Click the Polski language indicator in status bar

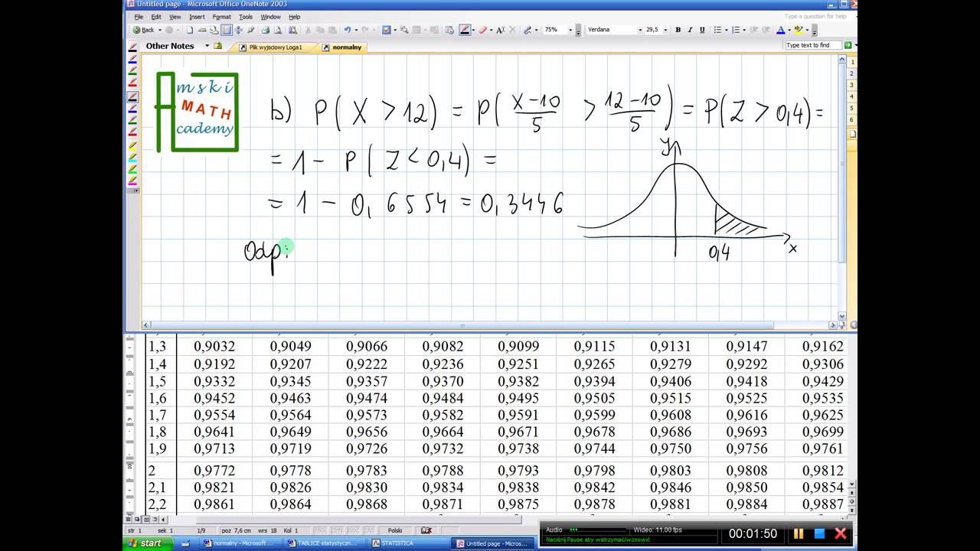click(x=395, y=530)
